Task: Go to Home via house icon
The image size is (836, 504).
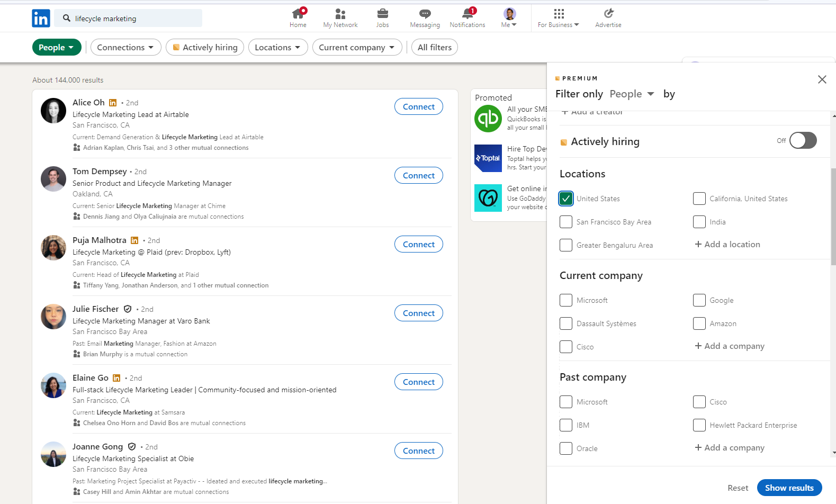Action: coord(298,13)
